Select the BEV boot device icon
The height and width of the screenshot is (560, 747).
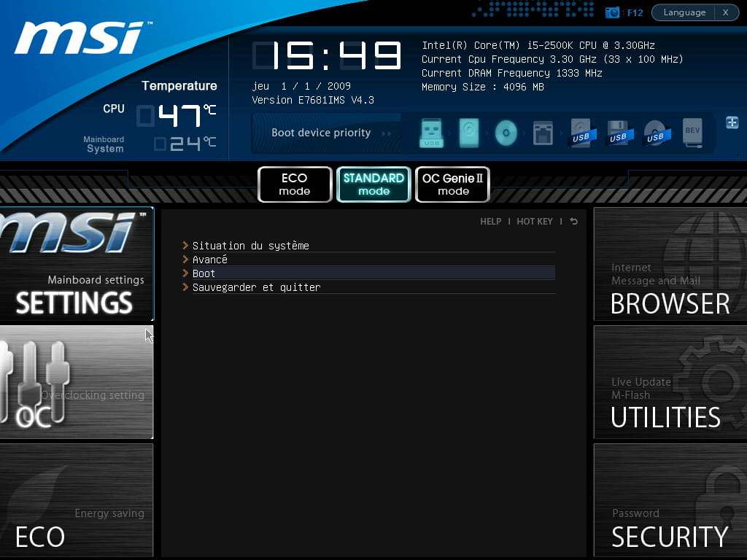pos(692,133)
